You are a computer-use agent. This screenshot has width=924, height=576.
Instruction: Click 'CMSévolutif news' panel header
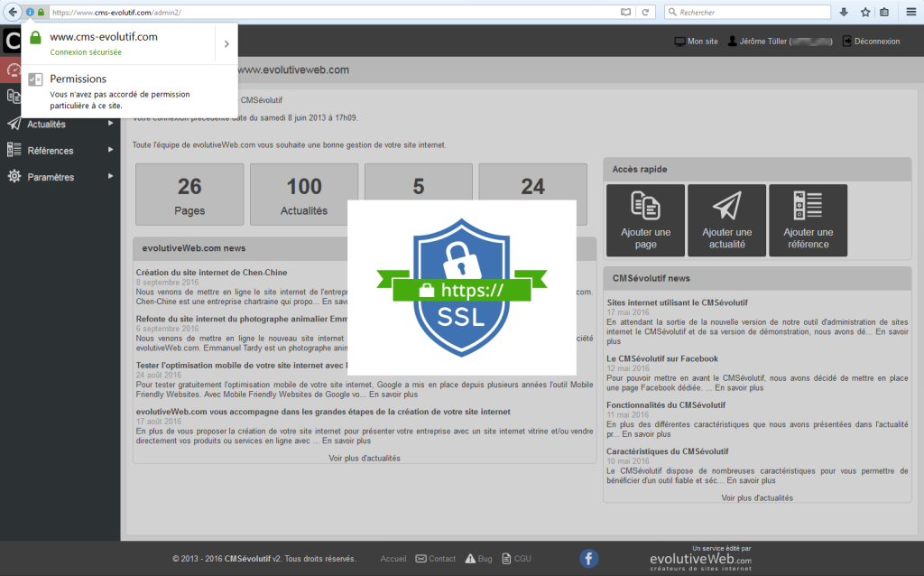[757, 278]
